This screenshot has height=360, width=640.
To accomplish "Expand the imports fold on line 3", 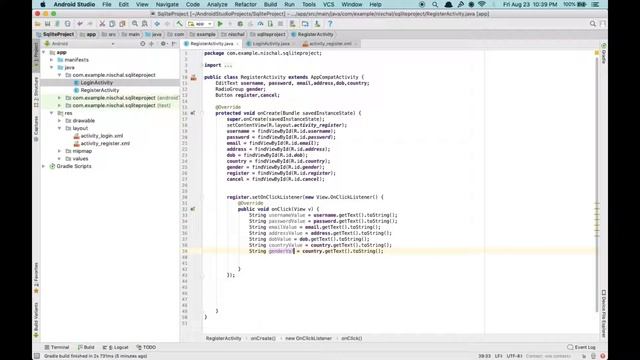I will coord(202,65).
